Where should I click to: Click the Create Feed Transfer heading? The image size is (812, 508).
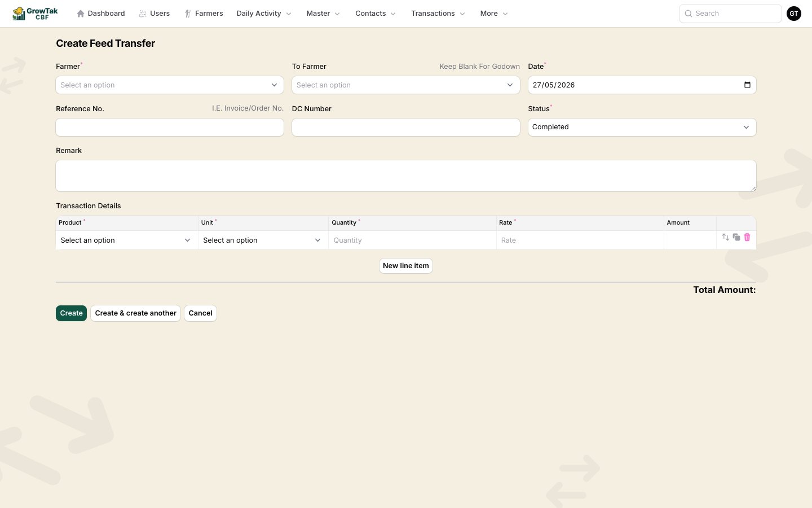point(105,43)
